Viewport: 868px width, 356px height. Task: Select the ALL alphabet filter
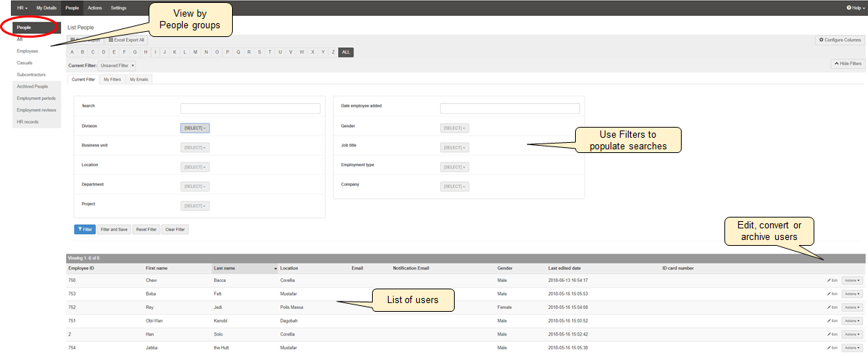[346, 52]
